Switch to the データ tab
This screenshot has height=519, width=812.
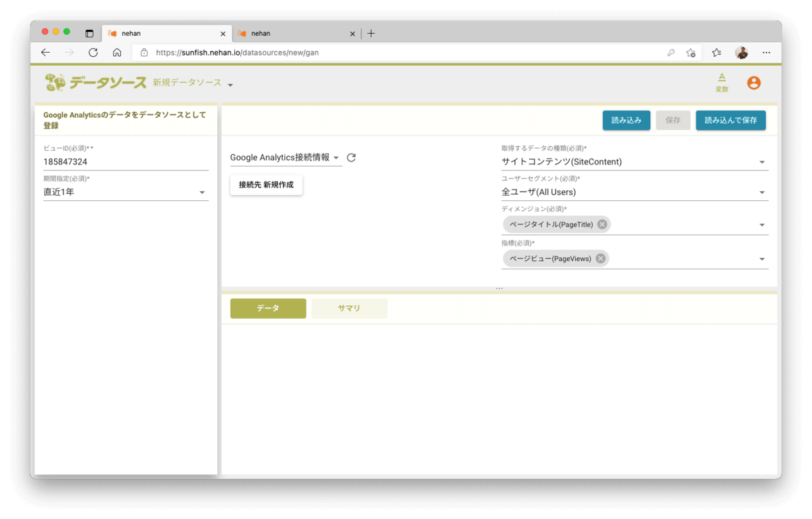point(268,309)
